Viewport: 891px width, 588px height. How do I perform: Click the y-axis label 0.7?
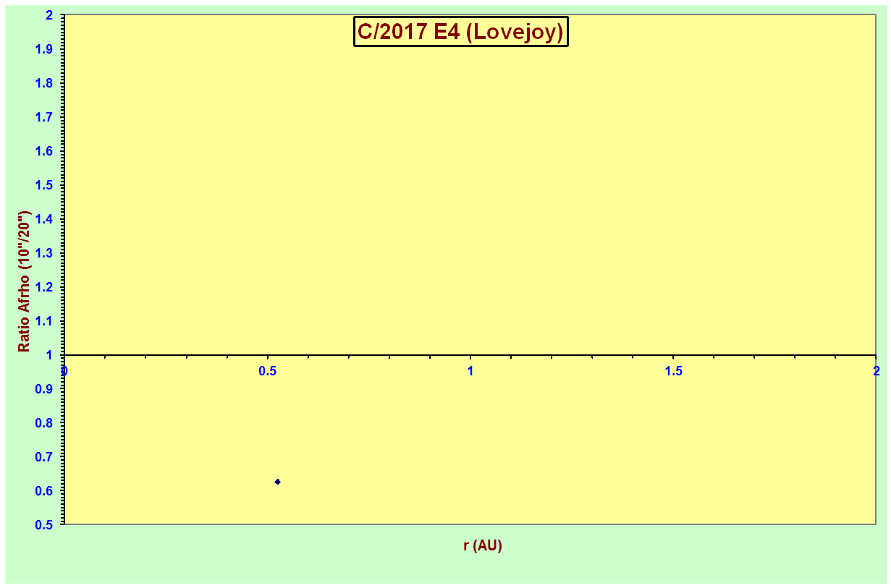[44, 456]
